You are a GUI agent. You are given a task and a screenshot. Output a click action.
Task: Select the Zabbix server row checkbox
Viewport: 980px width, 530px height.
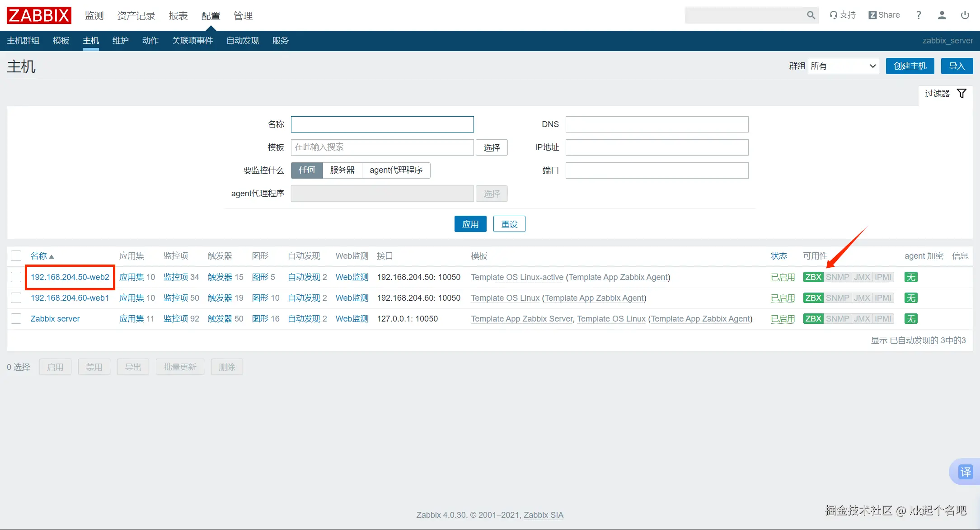[16, 319]
